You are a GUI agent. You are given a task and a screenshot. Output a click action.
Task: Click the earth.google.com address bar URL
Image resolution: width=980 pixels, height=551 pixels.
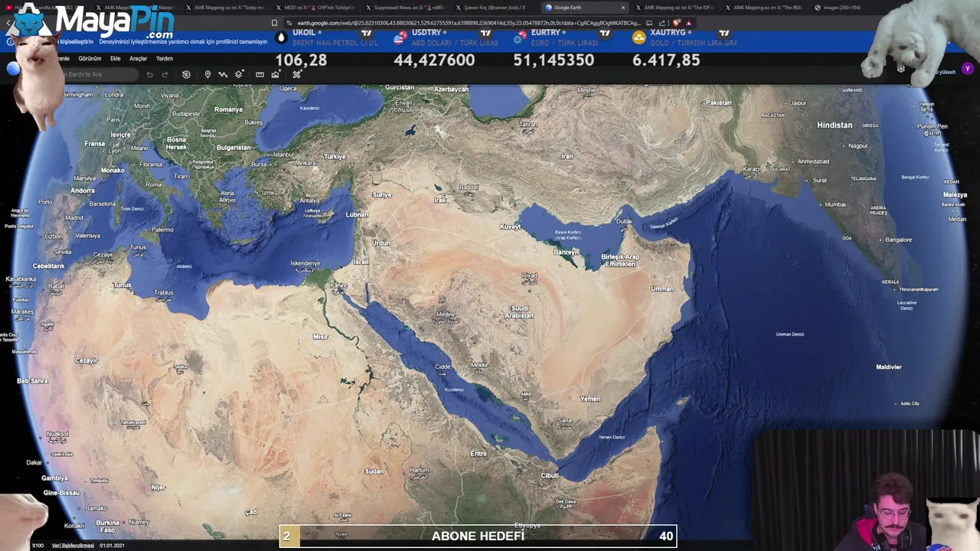pos(469,23)
